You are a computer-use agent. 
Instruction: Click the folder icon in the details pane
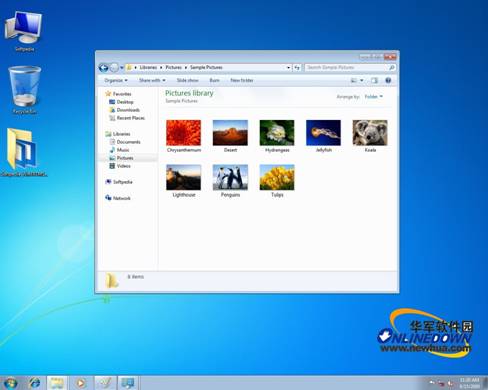pos(112,281)
